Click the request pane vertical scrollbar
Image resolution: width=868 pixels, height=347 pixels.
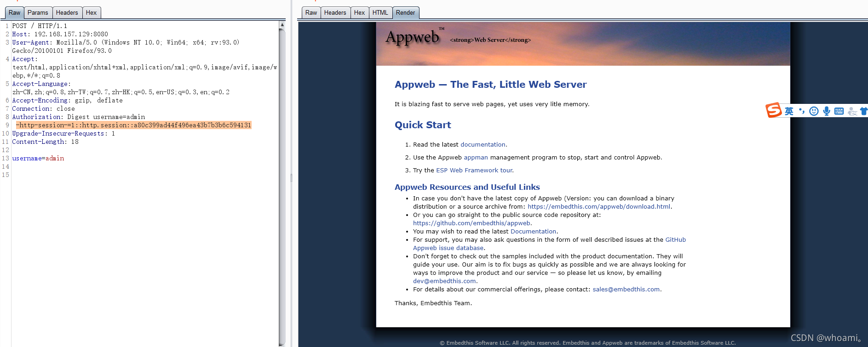click(x=282, y=184)
